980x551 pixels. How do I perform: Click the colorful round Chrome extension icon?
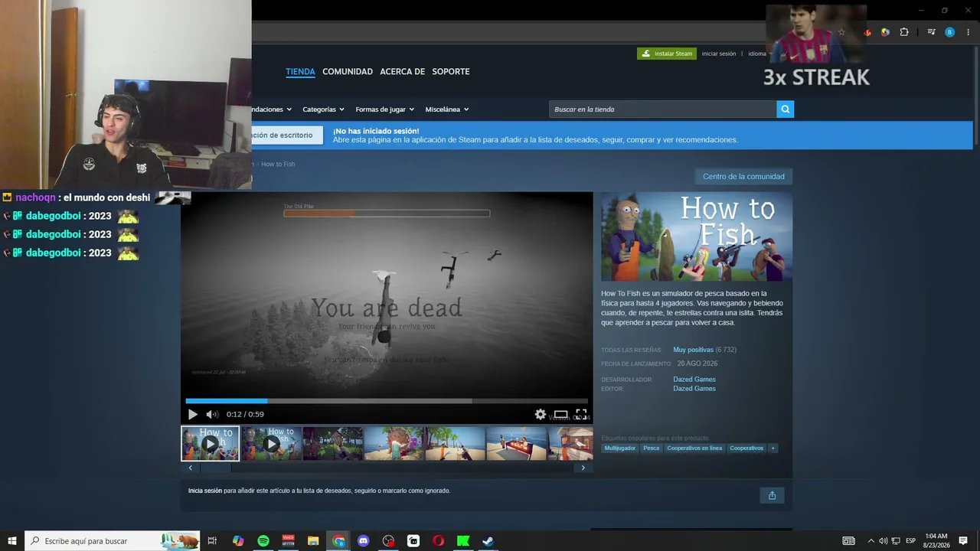pos(885,32)
